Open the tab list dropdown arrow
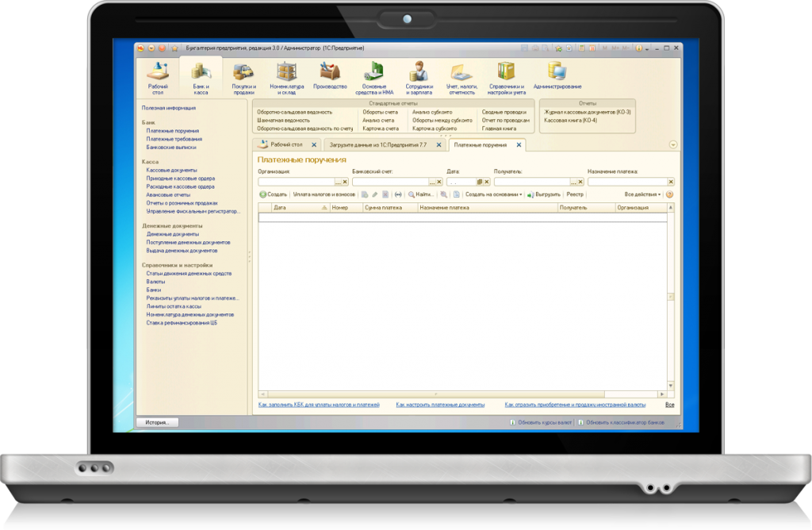This screenshot has width=812, height=530. 673,144
